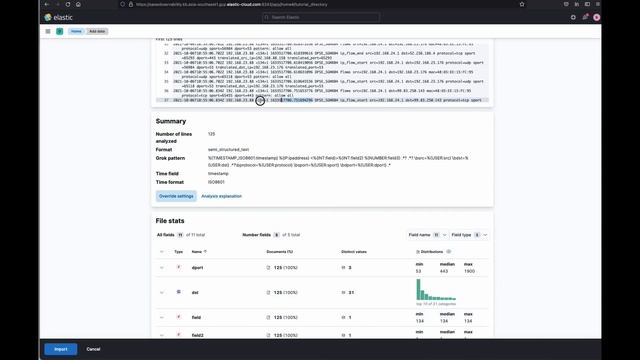Go back with the browser back arrow
640x360 pixels.
click(x=47, y=4)
